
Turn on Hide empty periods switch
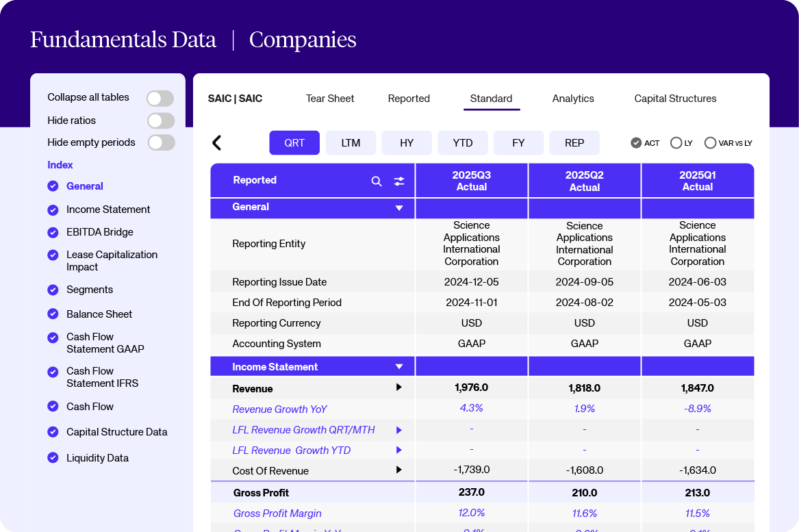pos(160,143)
